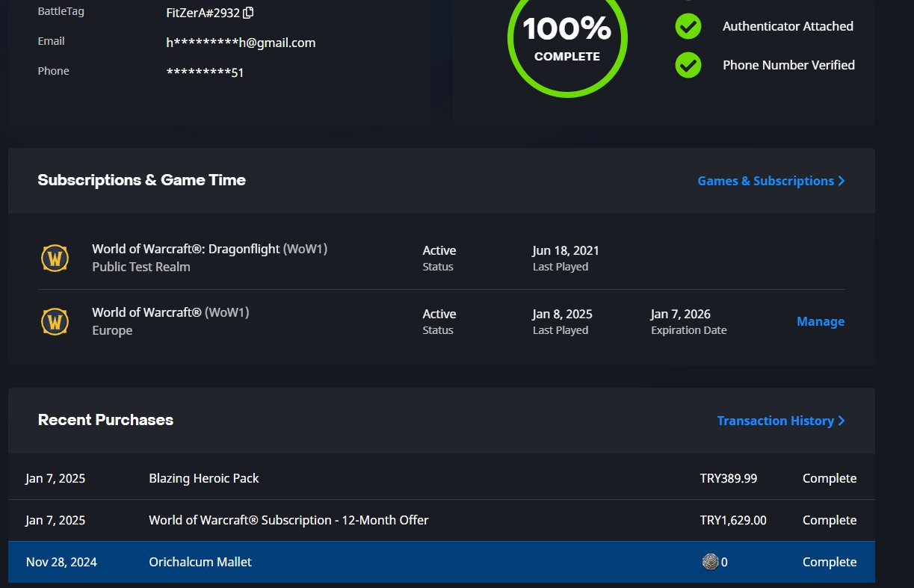
Task: Click the masked phone number ending in 51
Action: (x=205, y=72)
